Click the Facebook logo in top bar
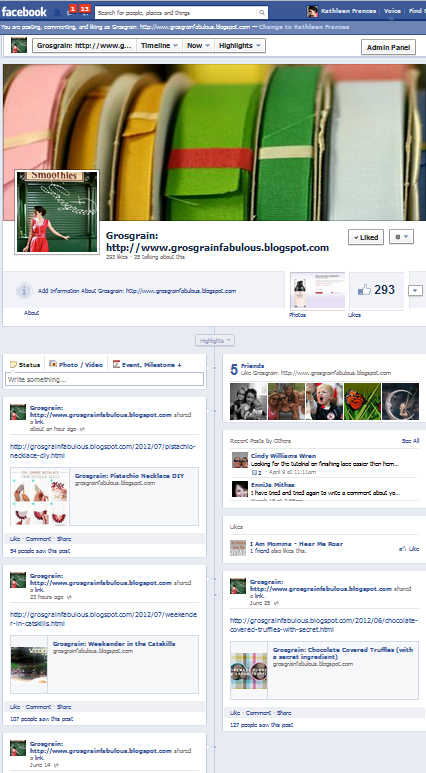426x773 pixels. 24,11
